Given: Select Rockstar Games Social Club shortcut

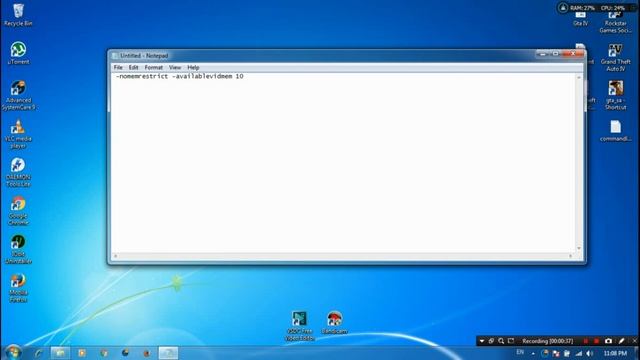Looking at the screenshot, I should coord(616,22).
